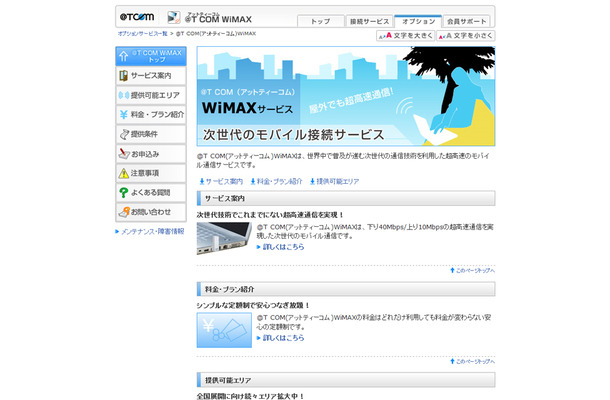Viewport: 610px width, 400px height.
Task: Jump to サービス案内 anchor link
Action: point(224,181)
